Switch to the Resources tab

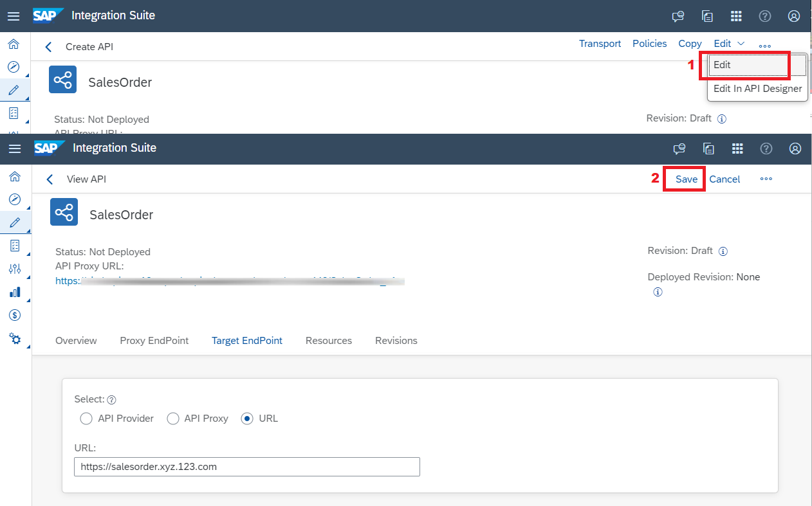329,341
